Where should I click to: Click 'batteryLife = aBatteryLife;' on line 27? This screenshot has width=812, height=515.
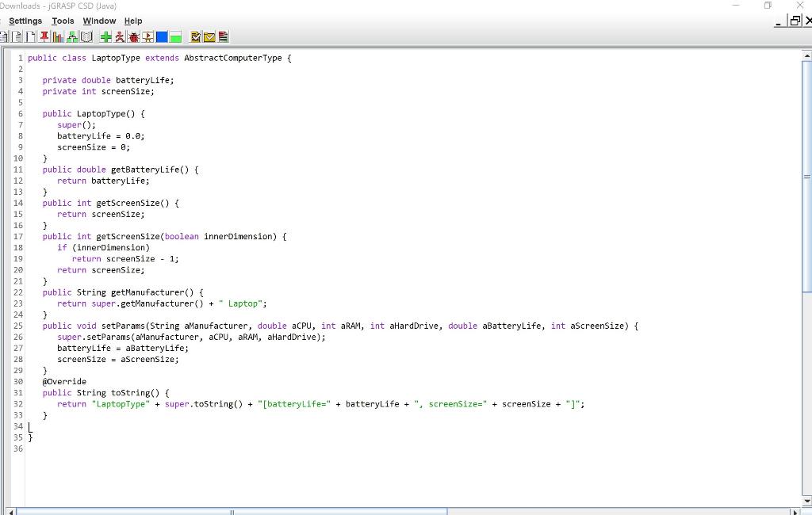tap(123, 349)
